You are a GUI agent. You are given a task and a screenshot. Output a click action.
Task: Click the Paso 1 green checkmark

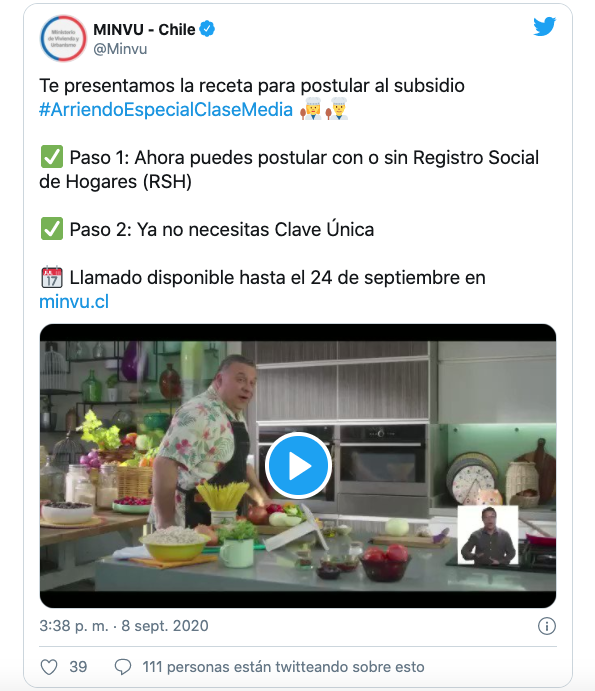[x=52, y=157]
